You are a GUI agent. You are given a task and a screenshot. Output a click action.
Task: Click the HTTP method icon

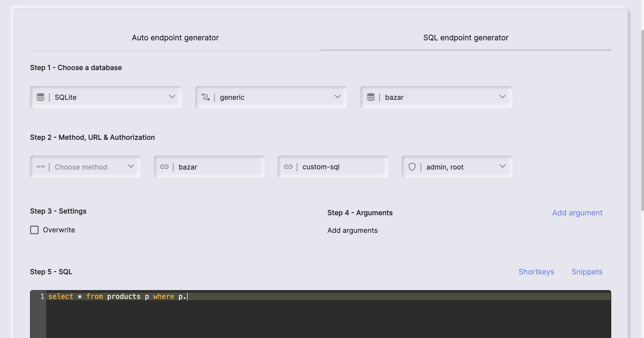pyautogui.click(x=41, y=167)
